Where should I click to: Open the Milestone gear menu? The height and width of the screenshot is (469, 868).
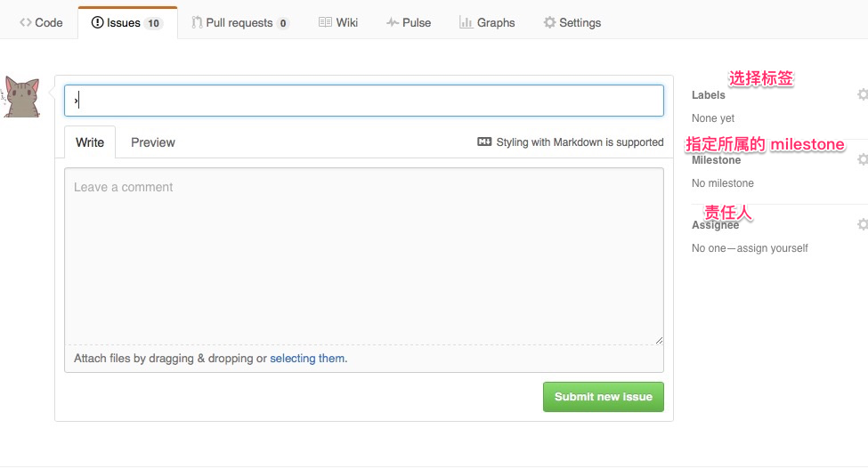point(862,159)
